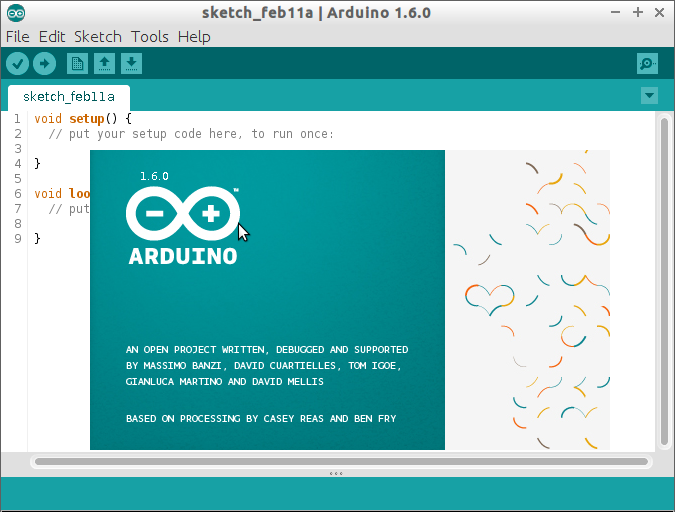Close the Arduino window
Image resolution: width=675 pixels, height=512 pixels.
coord(660,12)
